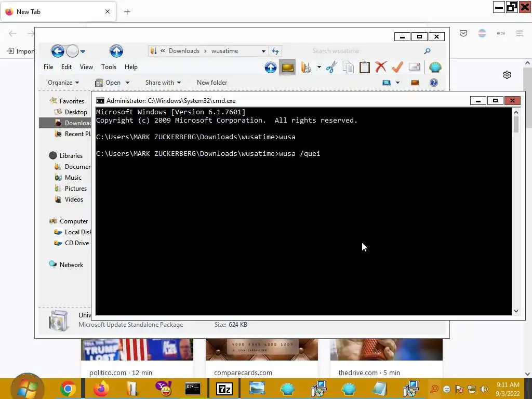This screenshot has width=532, height=399.
Task: Cut selection with the scissors icon
Action: pos(331,67)
